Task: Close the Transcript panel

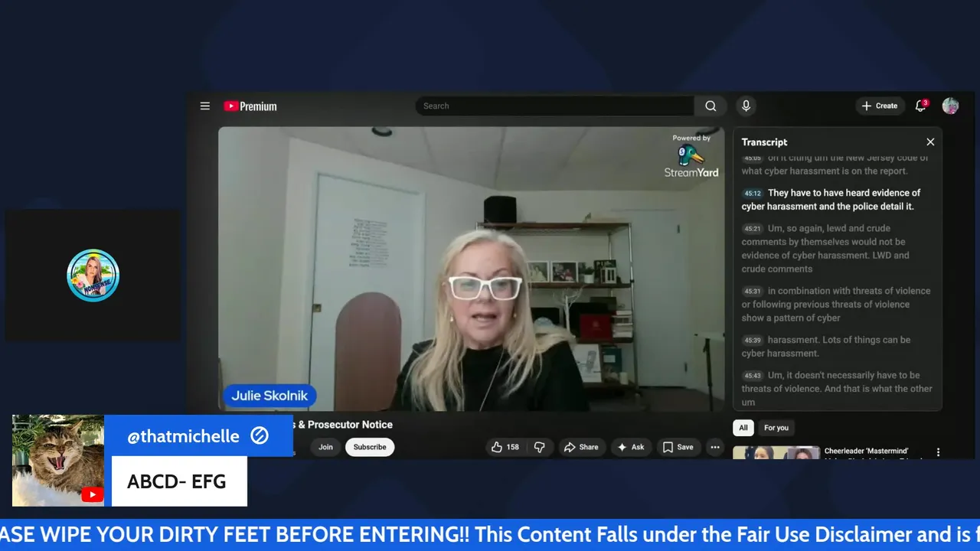Action: (930, 142)
